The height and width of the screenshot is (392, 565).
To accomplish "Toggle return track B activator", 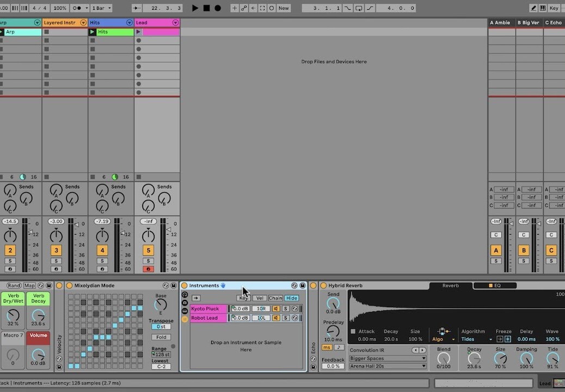I will (x=524, y=250).
